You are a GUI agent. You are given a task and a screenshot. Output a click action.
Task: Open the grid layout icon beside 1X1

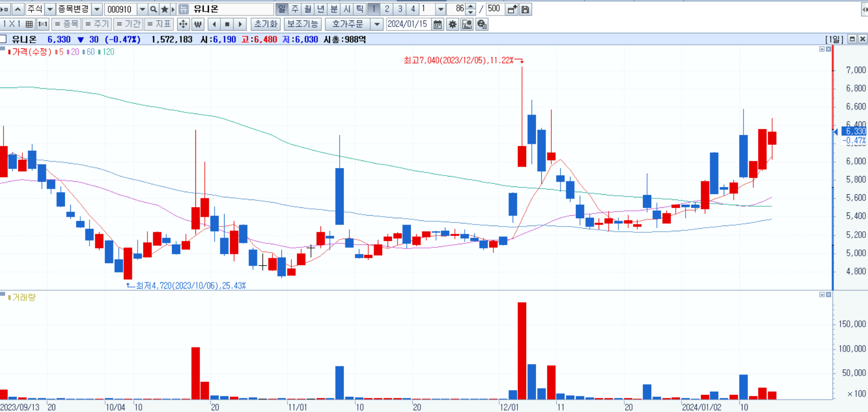(x=30, y=24)
